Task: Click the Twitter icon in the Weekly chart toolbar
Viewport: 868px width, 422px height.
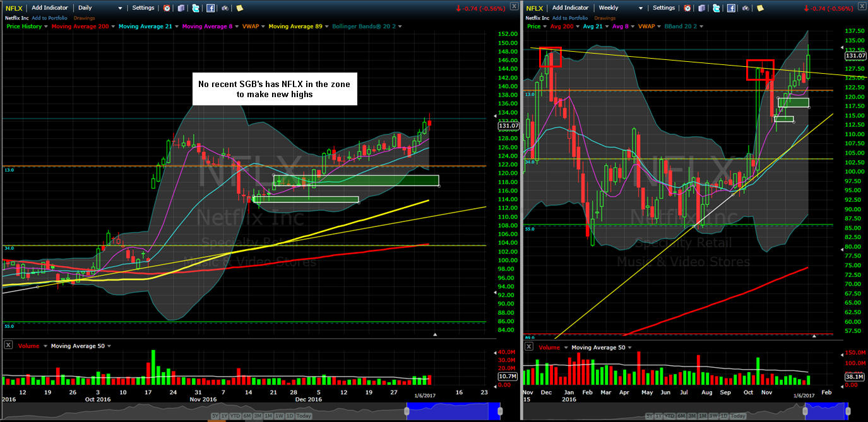Action: (x=716, y=8)
